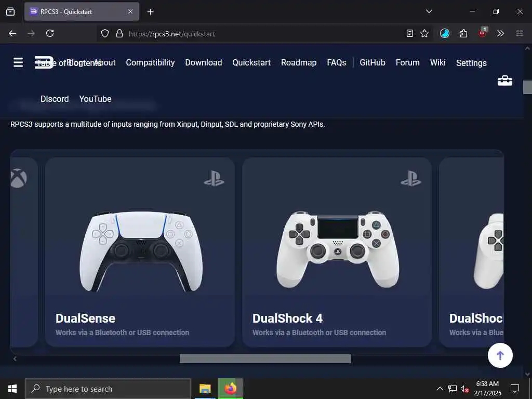Image resolution: width=532 pixels, height=399 pixels.
Task: Click Settings in the navigation bar
Action: point(471,63)
